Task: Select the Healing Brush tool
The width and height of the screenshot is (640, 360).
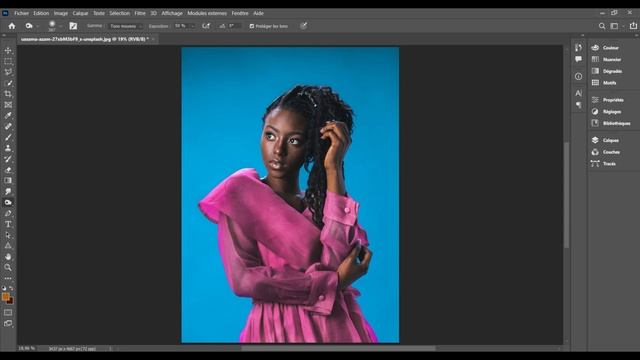Action: 8,127
